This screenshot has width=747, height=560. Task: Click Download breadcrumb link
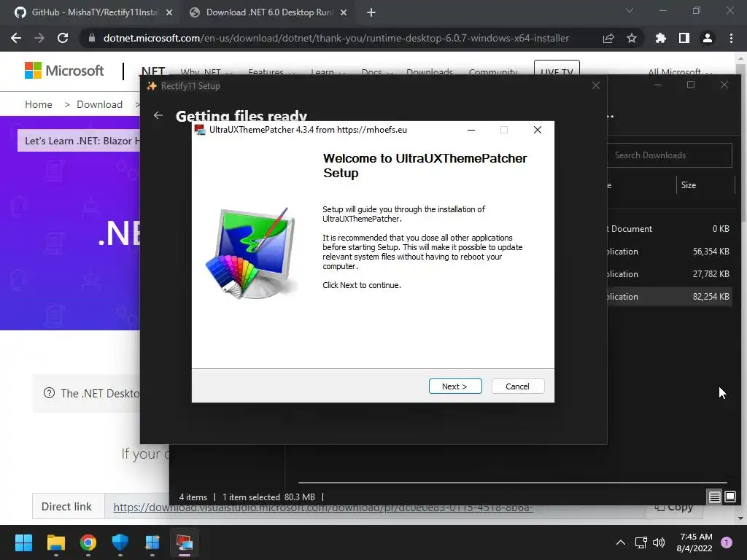[x=99, y=104]
